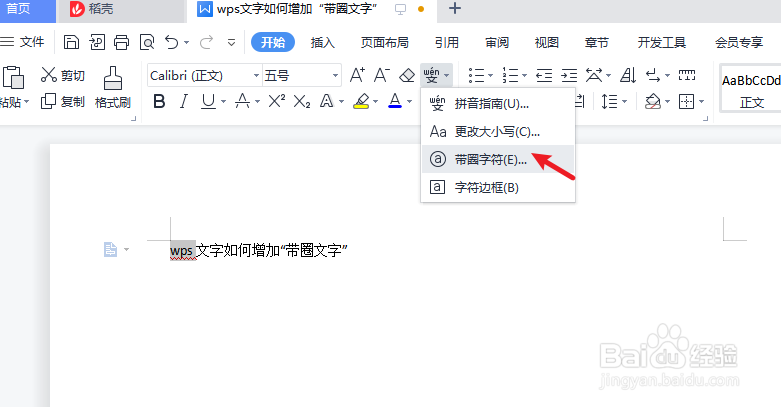Image resolution: width=781 pixels, height=407 pixels.
Task: Decrease indent icon
Action: pos(544,76)
